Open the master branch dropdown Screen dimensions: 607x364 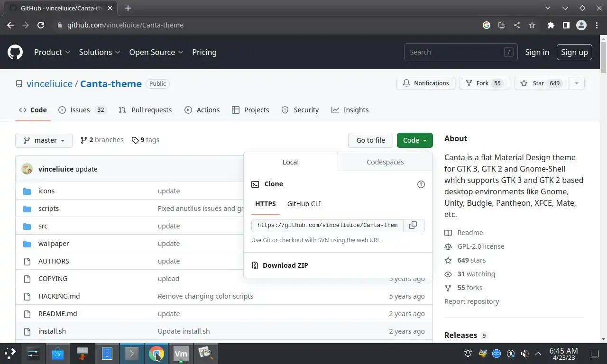[44, 140]
